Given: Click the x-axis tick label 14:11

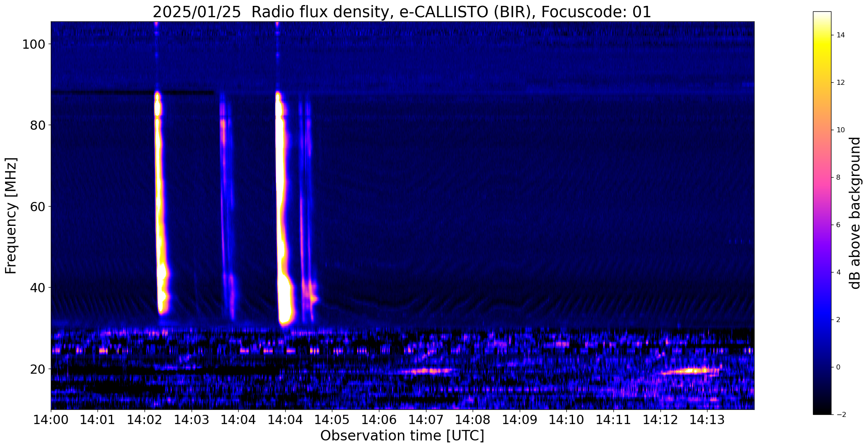Looking at the screenshot, I should (613, 420).
